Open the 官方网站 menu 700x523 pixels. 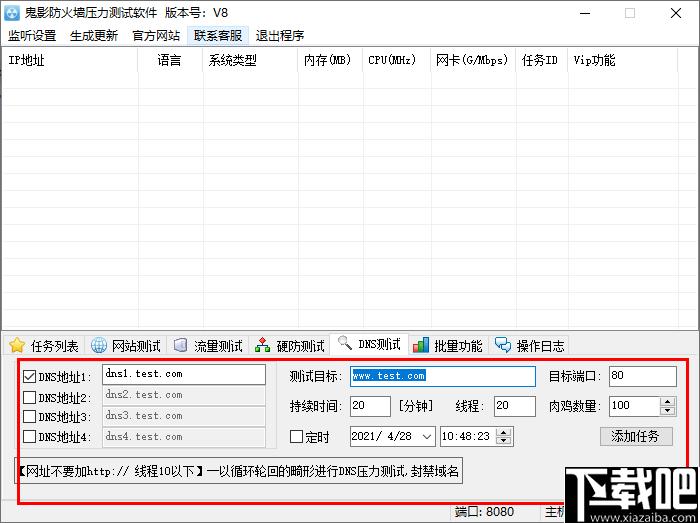(x=156, y=36)
